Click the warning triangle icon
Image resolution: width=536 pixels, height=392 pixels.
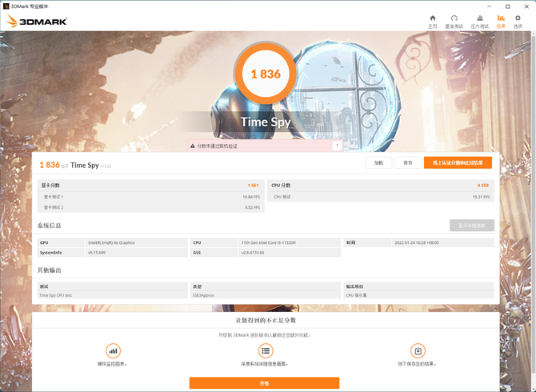193,146
